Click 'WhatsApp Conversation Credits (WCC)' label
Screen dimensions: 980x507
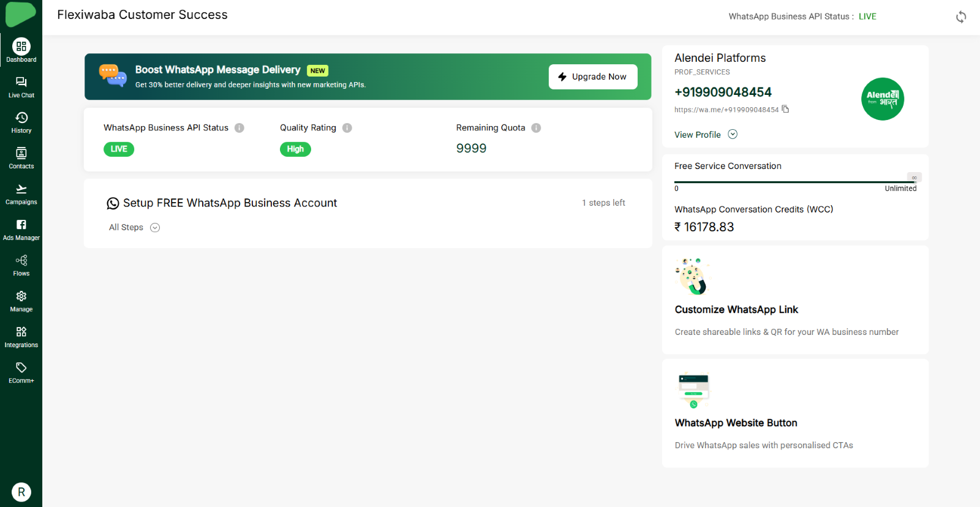click(x=754, y=209)
